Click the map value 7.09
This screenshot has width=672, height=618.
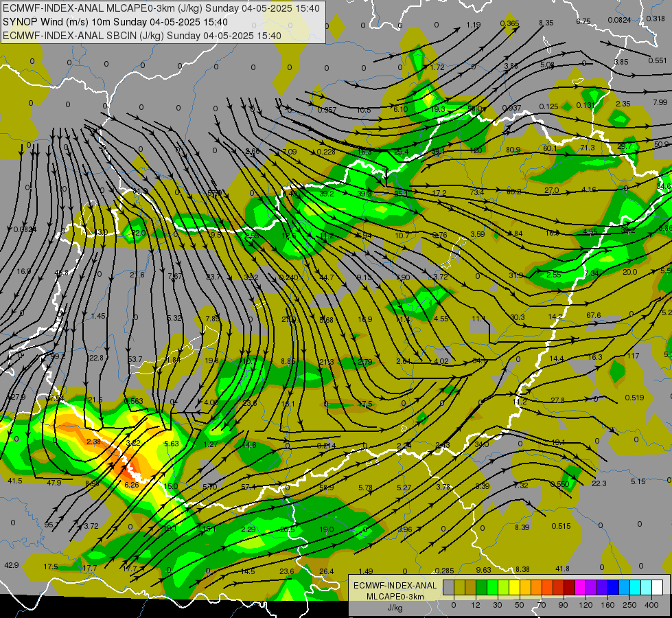[x=289, y=151]
